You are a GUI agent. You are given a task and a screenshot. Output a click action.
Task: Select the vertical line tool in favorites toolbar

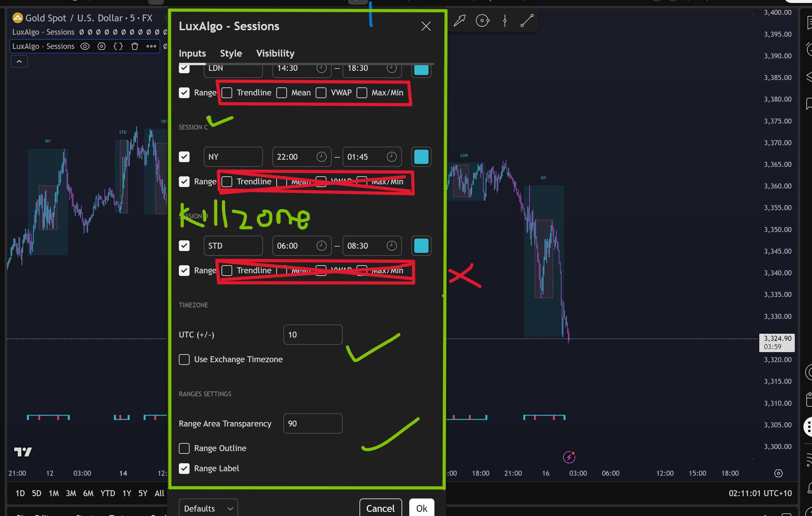(505, 20)
